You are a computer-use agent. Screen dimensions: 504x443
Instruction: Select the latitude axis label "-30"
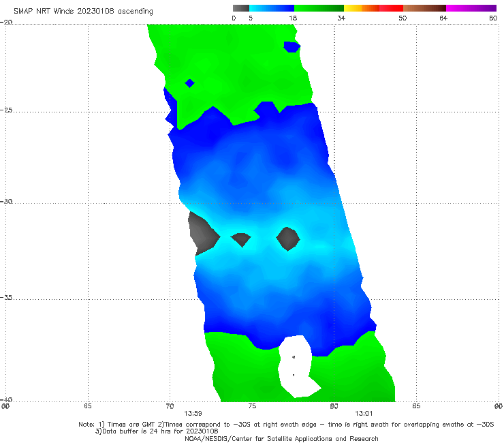click(6, 201)
